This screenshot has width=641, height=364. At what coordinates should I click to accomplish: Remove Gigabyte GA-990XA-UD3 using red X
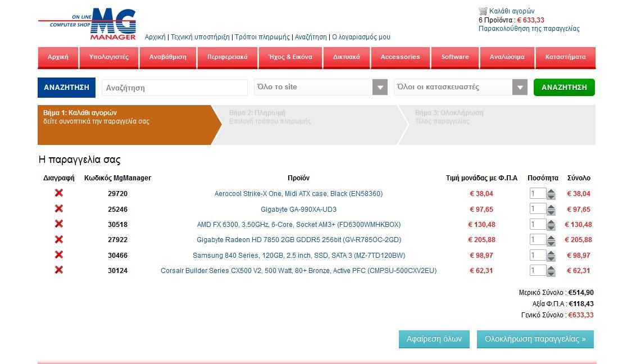(59, 208)
